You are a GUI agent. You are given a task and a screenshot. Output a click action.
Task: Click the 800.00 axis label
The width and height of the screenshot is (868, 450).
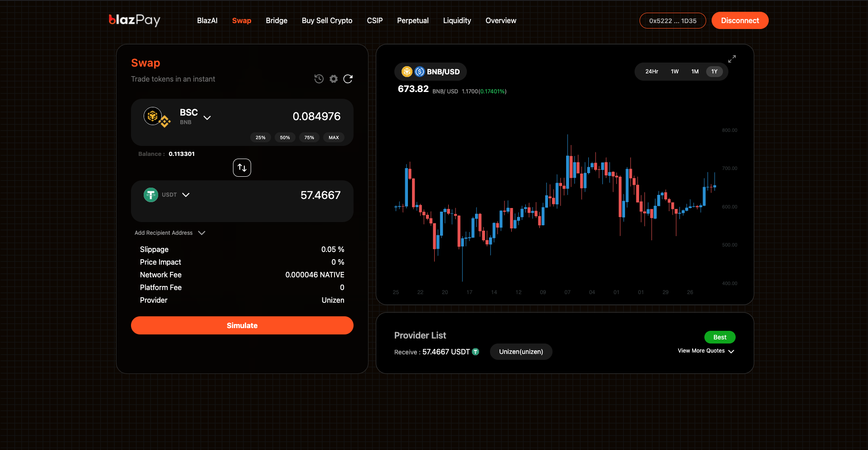(729, 130)
